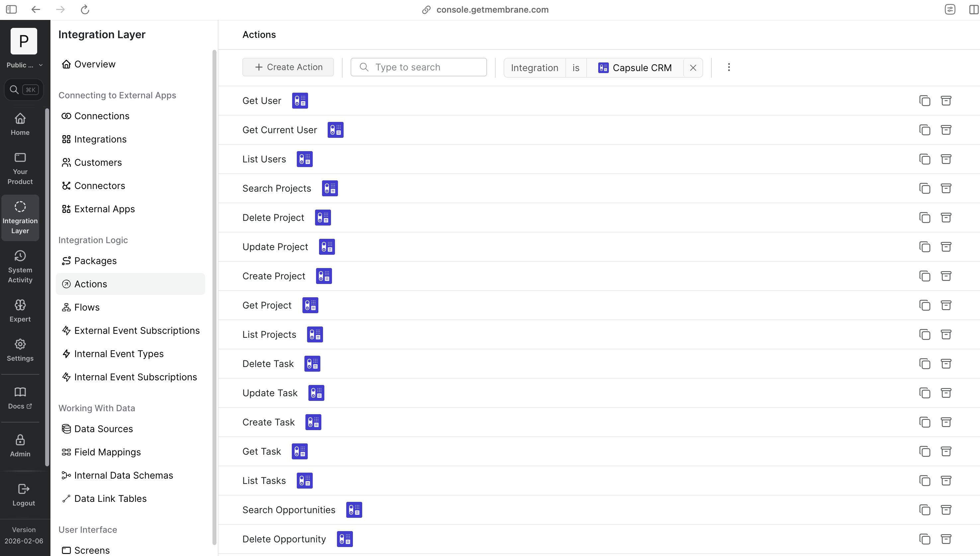Archive the Delete Project action
Screen dimensions: 980x556
[x=946, y=218]
